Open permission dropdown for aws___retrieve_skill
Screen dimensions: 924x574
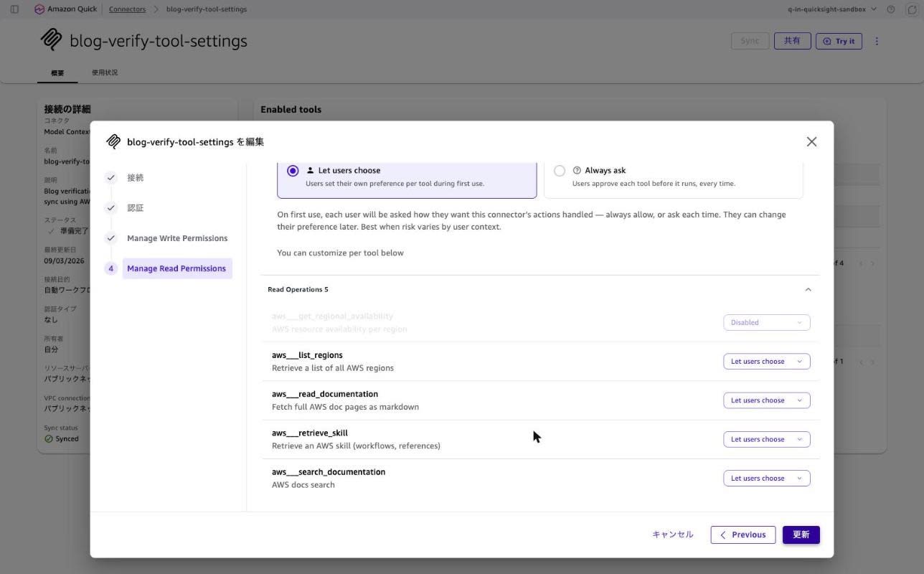coord(766,439)
